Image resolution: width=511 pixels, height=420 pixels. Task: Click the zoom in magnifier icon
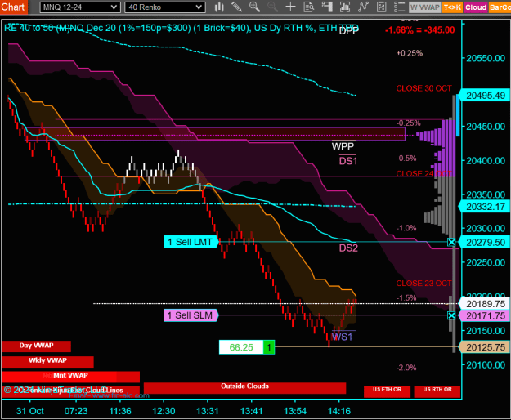pos(254,7)
